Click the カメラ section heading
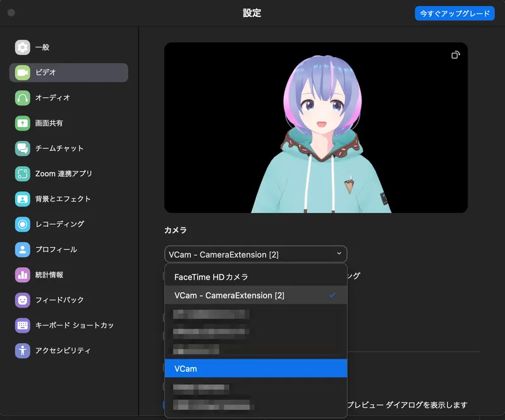The height and width of the screenshot is (420, 505). [x=176, y=230]
